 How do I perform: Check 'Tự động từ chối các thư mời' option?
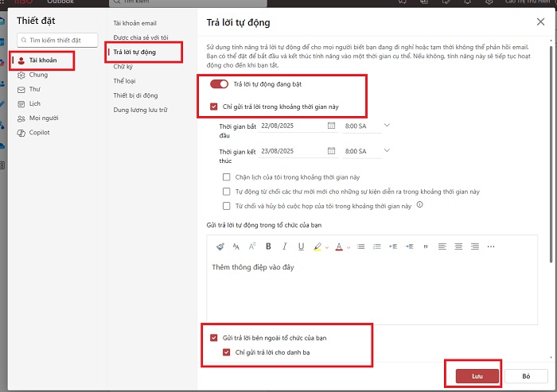tap(226, 192)
